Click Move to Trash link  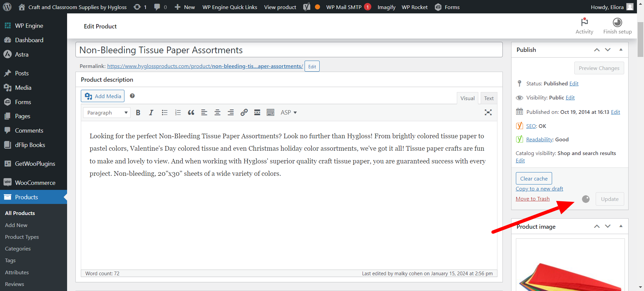coord(533,199)
